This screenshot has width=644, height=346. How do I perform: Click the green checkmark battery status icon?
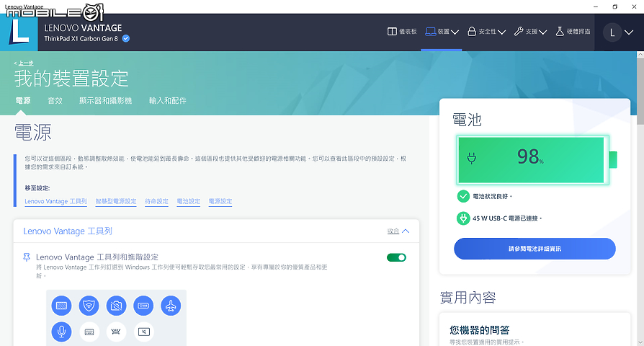click(x=463, y=196)
